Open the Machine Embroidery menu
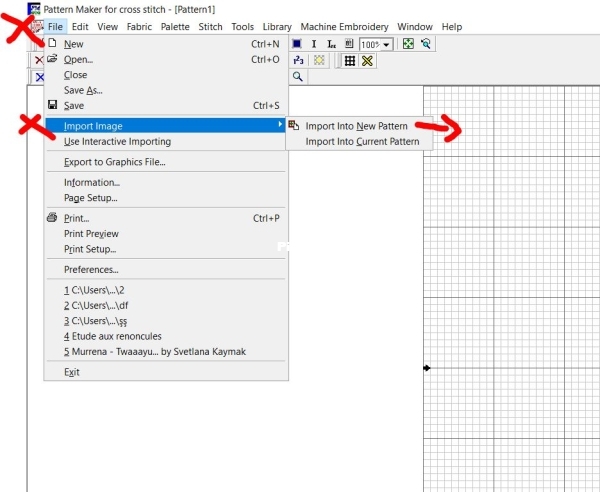The image size is (600, 492). (344, 27)
